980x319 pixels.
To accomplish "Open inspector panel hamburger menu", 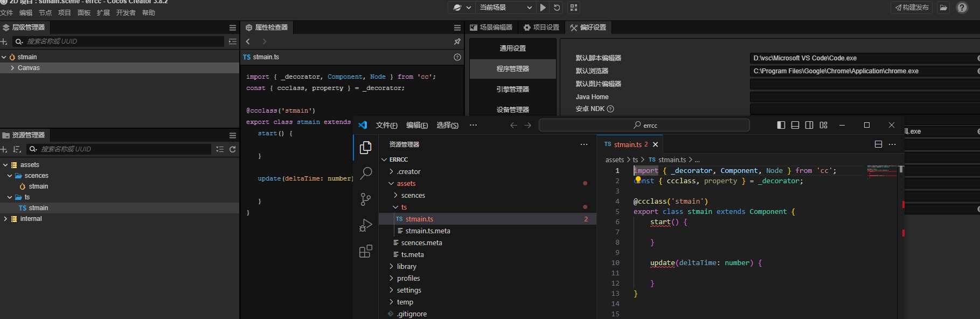I will pos(457,27).
